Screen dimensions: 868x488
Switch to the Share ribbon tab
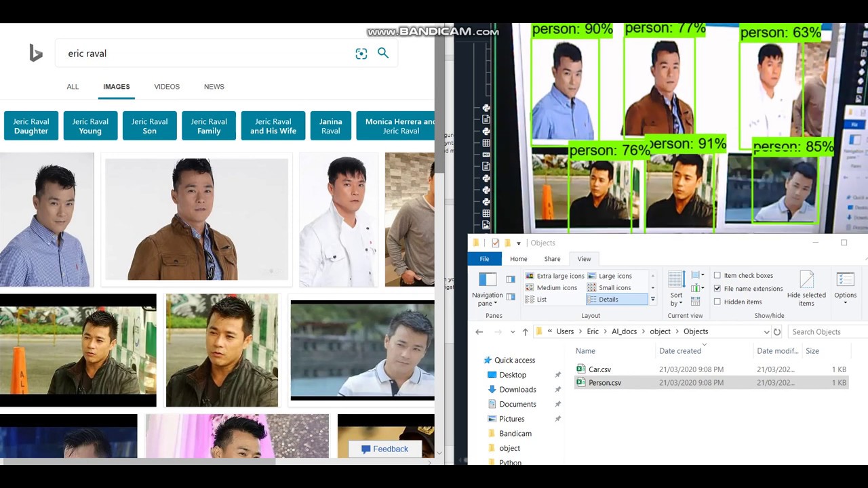tap(553, 259)
